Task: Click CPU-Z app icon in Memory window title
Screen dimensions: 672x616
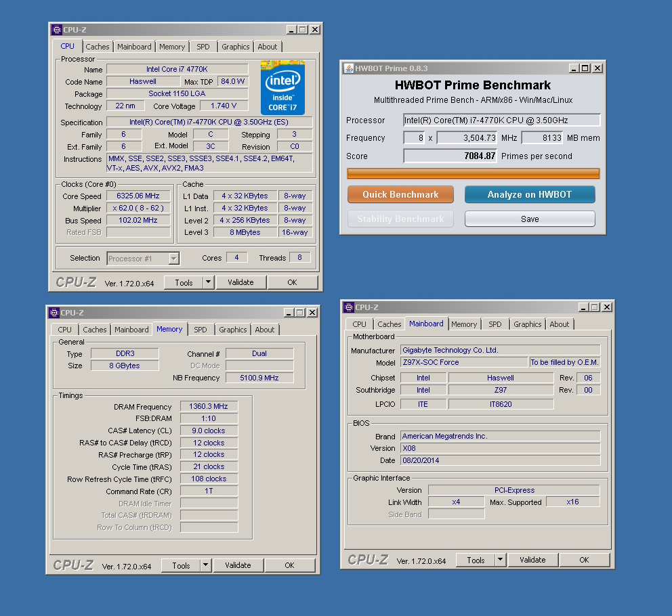Action: (54, 313)
